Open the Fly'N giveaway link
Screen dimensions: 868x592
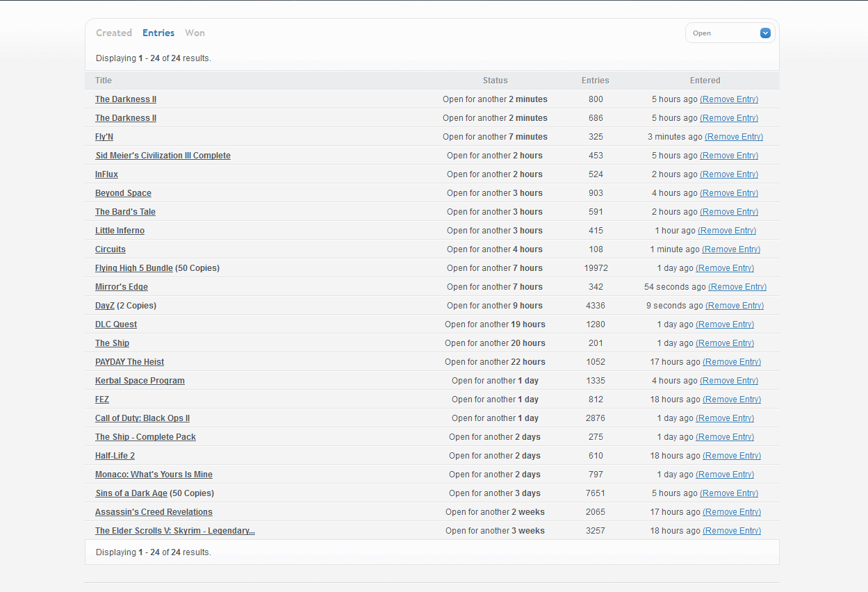click(x=104, y=137)
